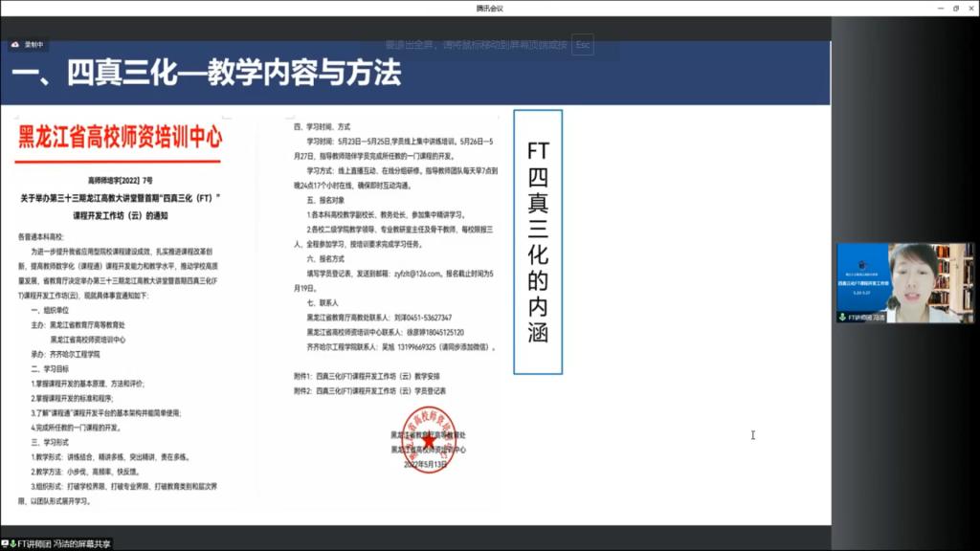Click the cloud recording indicator icon
980x551 pixels.
[15, 44]
